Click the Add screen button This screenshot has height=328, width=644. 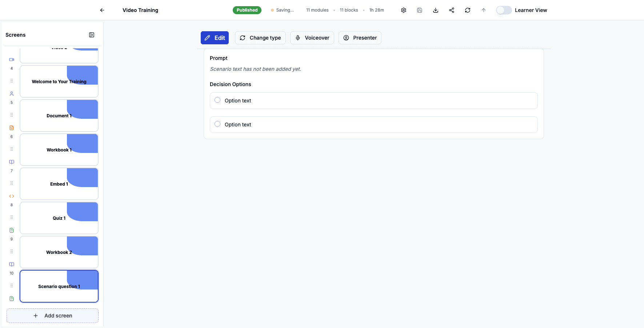(52, 316)
